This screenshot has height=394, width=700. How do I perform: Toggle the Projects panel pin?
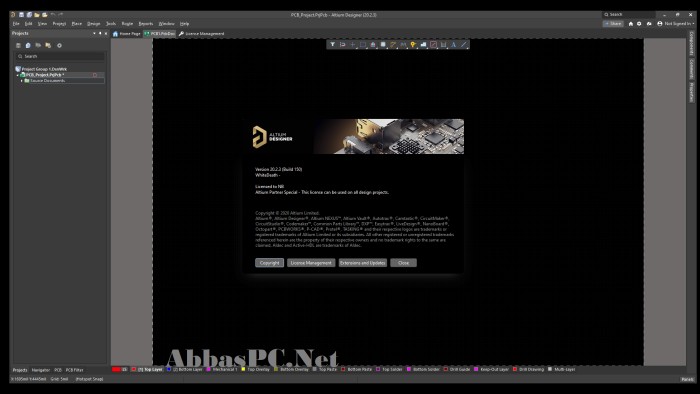[100, 33]
